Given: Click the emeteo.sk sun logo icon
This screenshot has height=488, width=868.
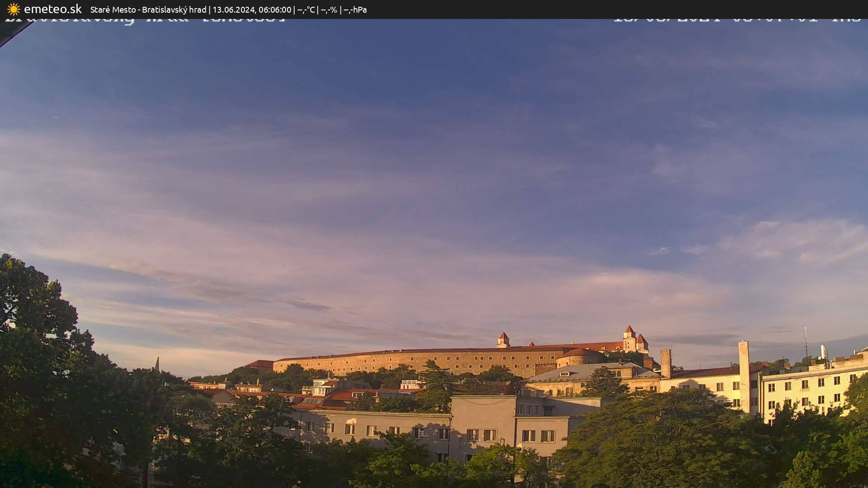Looking at the screenshot, I should point(14,9).
